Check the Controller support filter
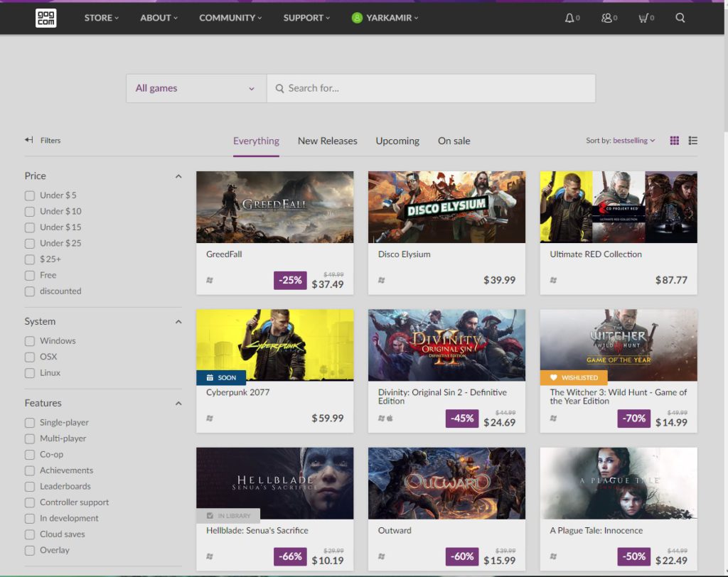Image resolution: width=728 pixels, height=577 pixels. tap(30, 502)
